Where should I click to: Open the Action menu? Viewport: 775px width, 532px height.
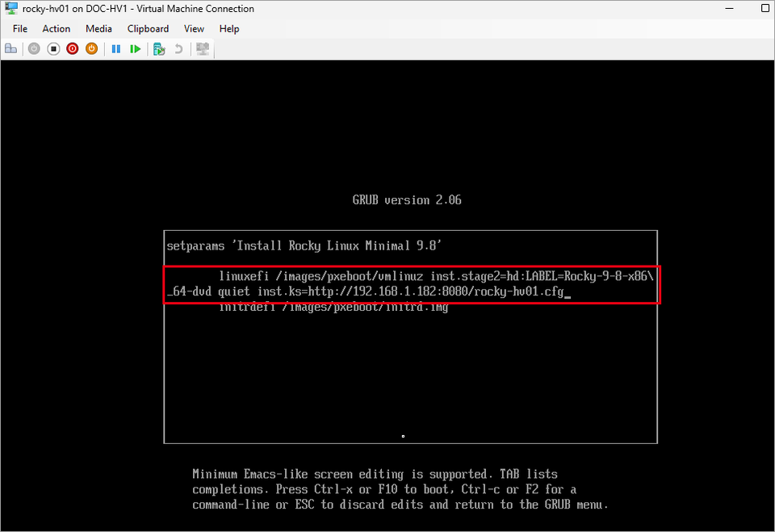click(x=57, y=29)
